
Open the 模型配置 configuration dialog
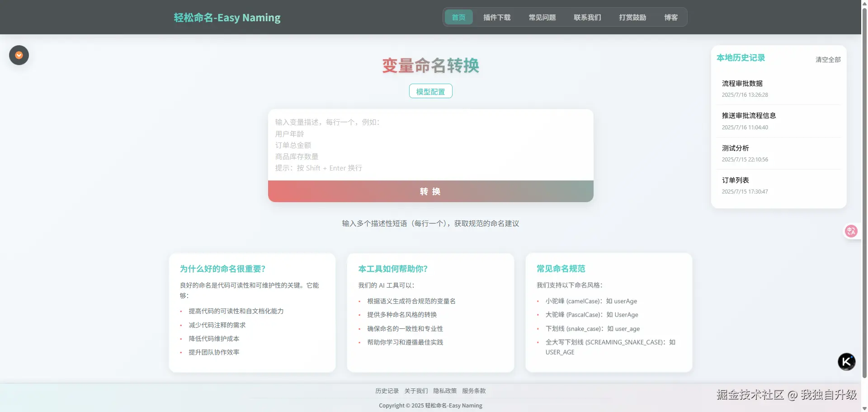coord(430,91)
